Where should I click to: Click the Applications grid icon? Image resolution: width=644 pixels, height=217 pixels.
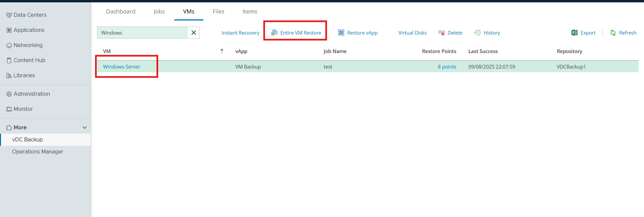pyautogui.click(x=9, y=30)
